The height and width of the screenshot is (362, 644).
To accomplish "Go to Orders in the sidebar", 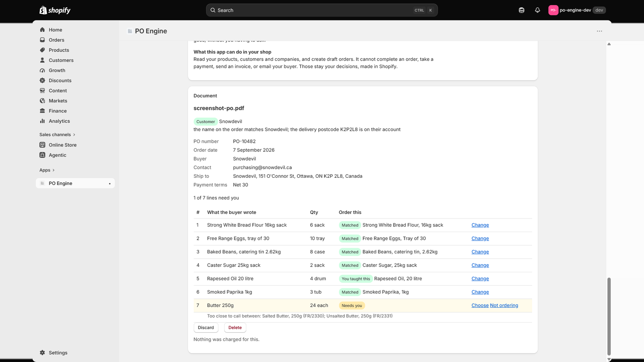I will click(56, 40).
